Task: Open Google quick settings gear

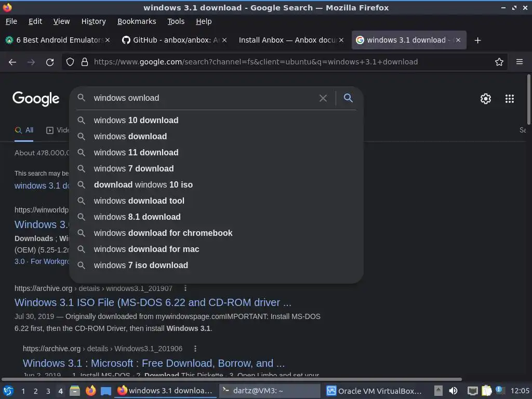Action: pyautogui.click(x=486, y=99)
